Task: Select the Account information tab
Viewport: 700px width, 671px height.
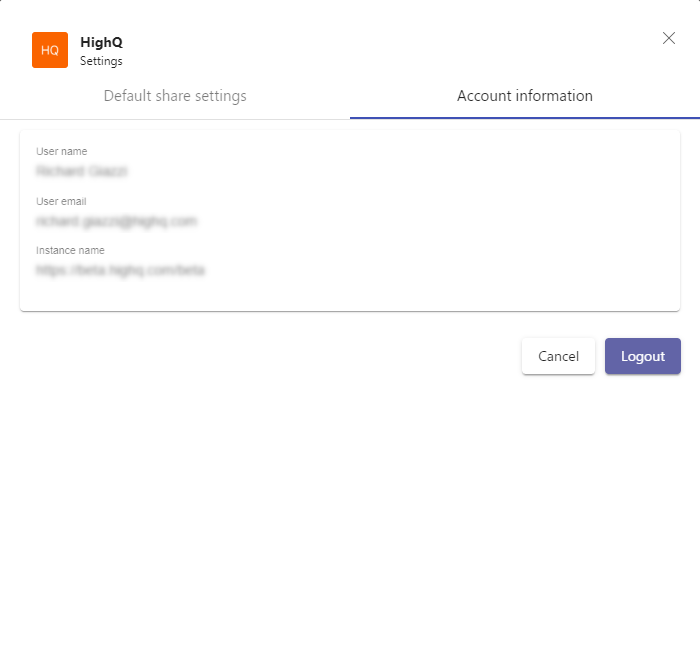Action: coord(525,96)
